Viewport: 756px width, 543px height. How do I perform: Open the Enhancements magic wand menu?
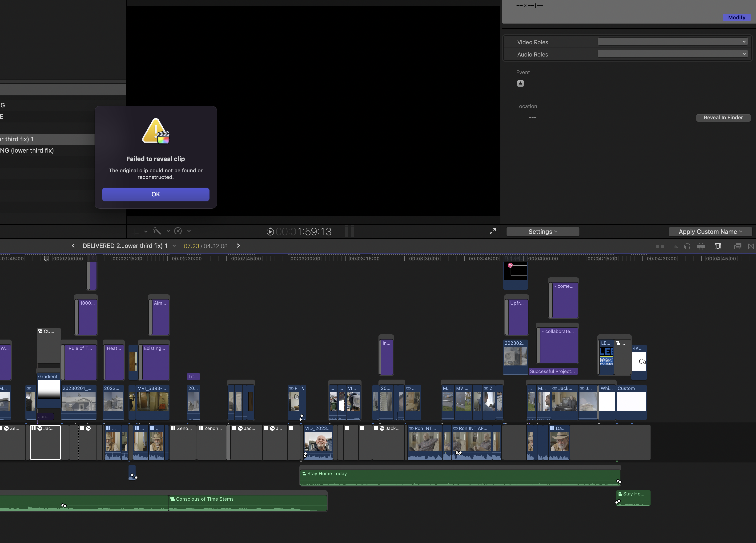[157, 231]
